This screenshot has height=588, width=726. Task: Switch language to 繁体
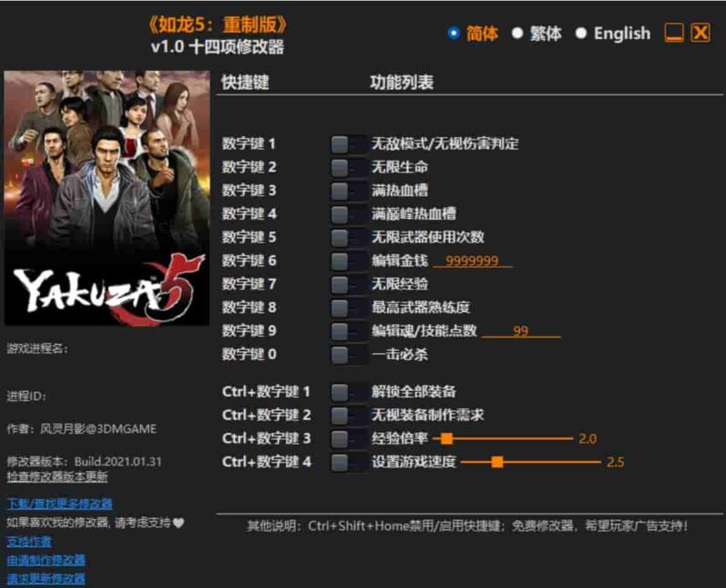(519, 33)
